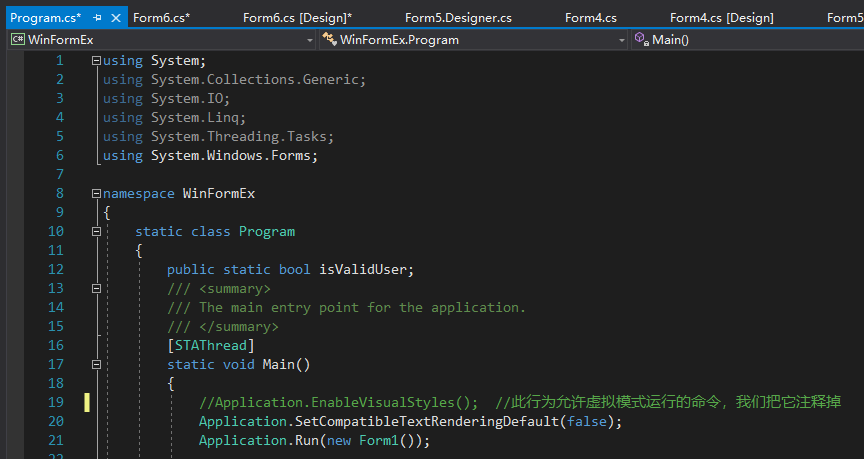Image resolution: width=864 pixels, height=459 pixels.
Task: Switch to the Form6.cs* tab
Action: 161,18
